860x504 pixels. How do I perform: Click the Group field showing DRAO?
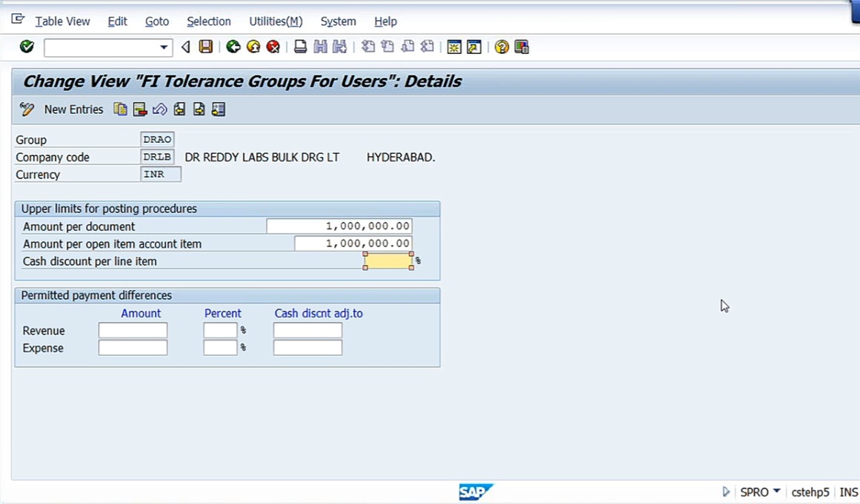click(x=158, y=139)
